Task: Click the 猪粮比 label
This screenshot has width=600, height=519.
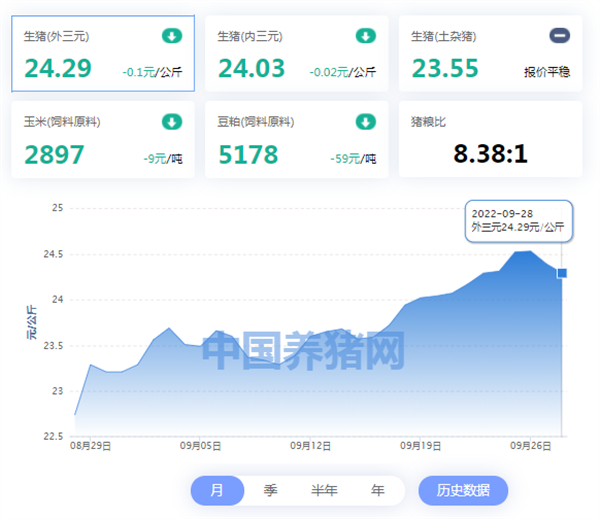Action: [428, 122]
